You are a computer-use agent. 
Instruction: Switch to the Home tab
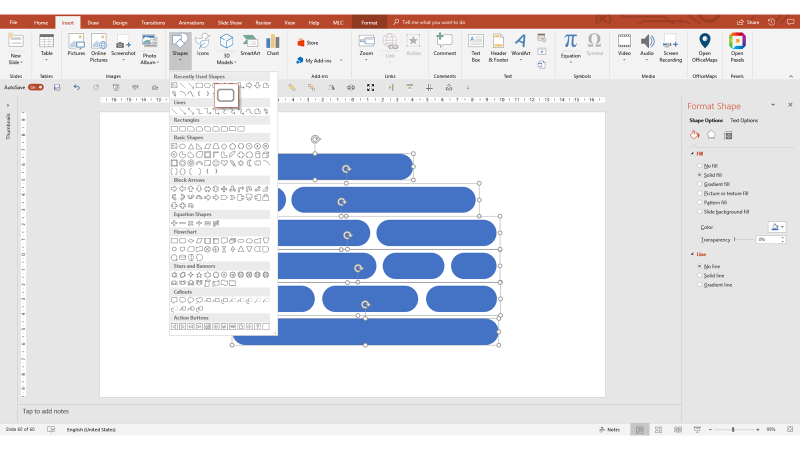41,22
